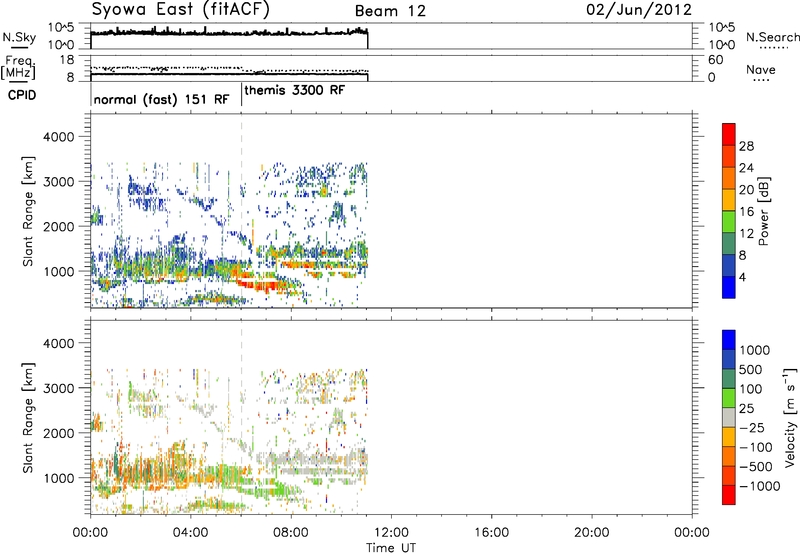Pick the orange Power segment between 20 and 24

click(x=729, y=178)
